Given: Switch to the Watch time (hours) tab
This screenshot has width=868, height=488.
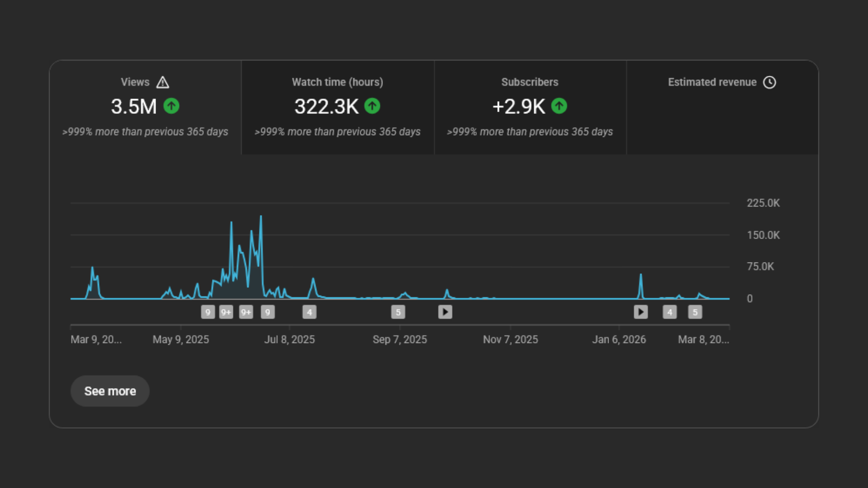Looking at the screenshot, I should pyautogui.click(x=337, y=108).
